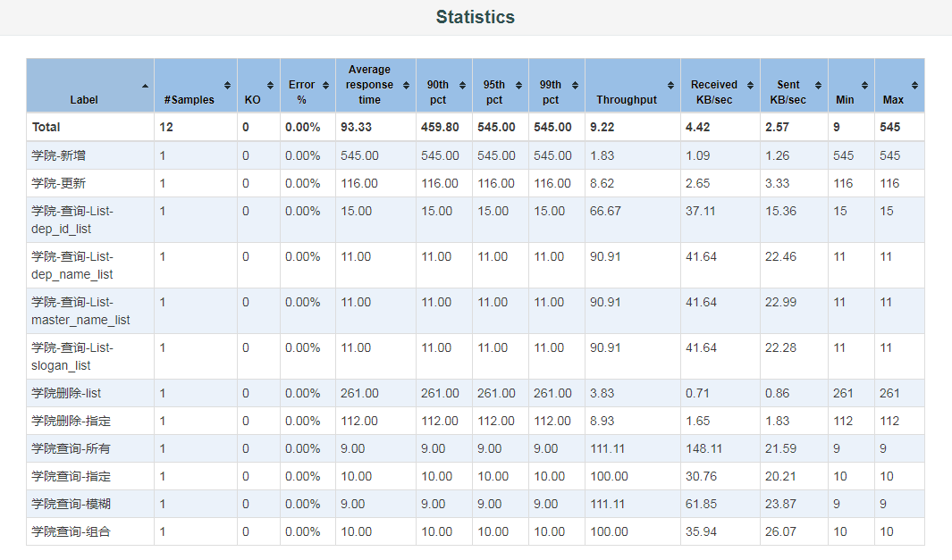Sort table by the Label column header

(90, 86)
